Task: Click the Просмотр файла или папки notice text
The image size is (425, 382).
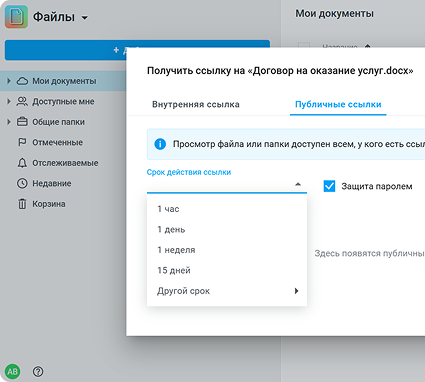Action: point(299,144)
